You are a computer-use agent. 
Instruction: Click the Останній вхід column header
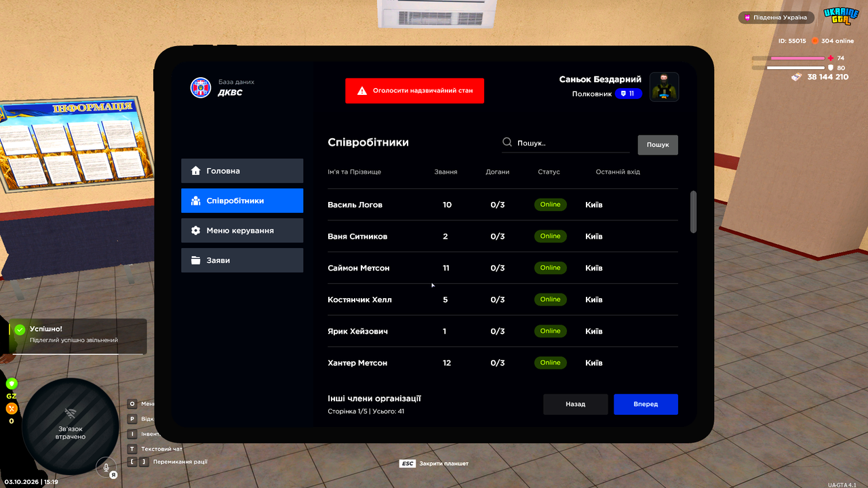pyautogui.click(x=618, y=172)
